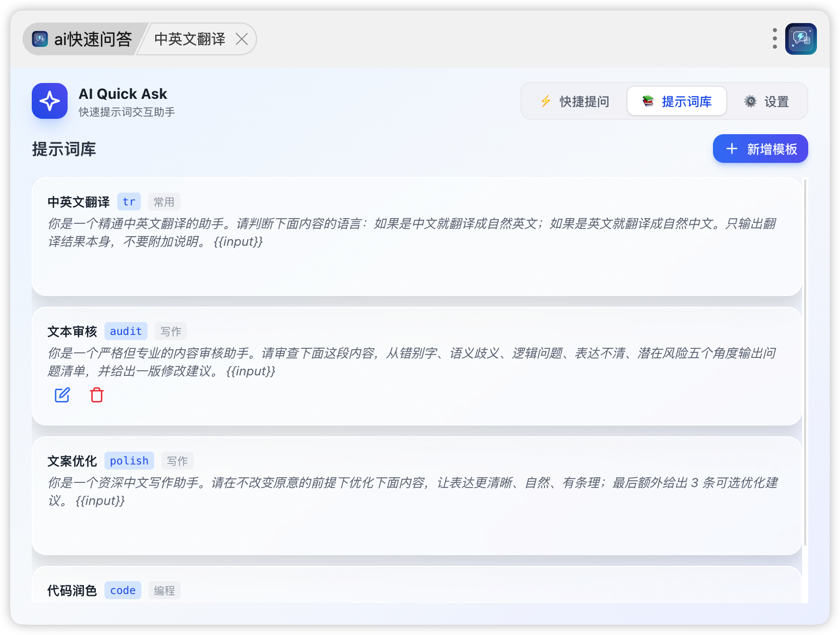Click the edit pencil icon for 文本审核
The width and height of the screenshot is (840, 635).
[x=62, y=395]
